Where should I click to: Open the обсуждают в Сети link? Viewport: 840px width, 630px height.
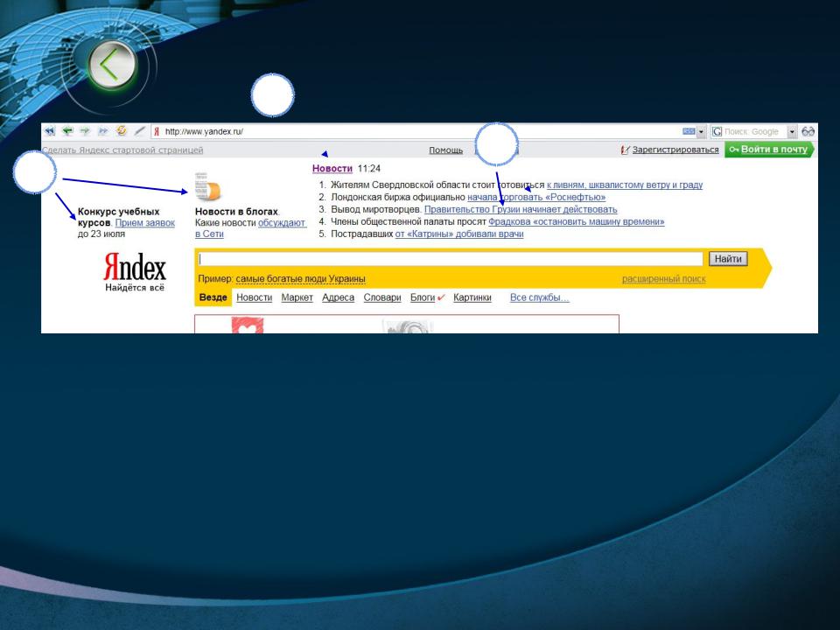(281, 223)
